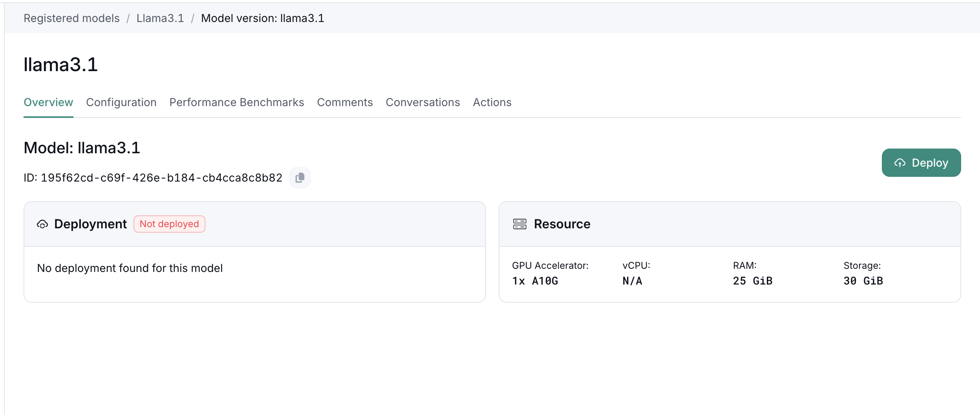This screenshot has height=415, width=980.
Task: Go back to Llama3.1 breadcrumb link
Action: click(160, 18)
